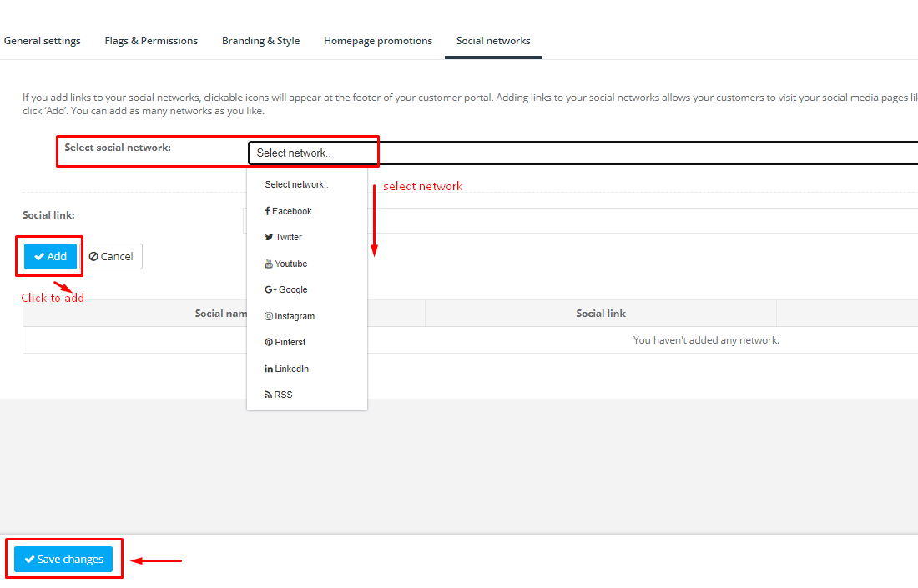Select the Social networks tab
This screenshot has width=918, height=588.
click(492, 40)
